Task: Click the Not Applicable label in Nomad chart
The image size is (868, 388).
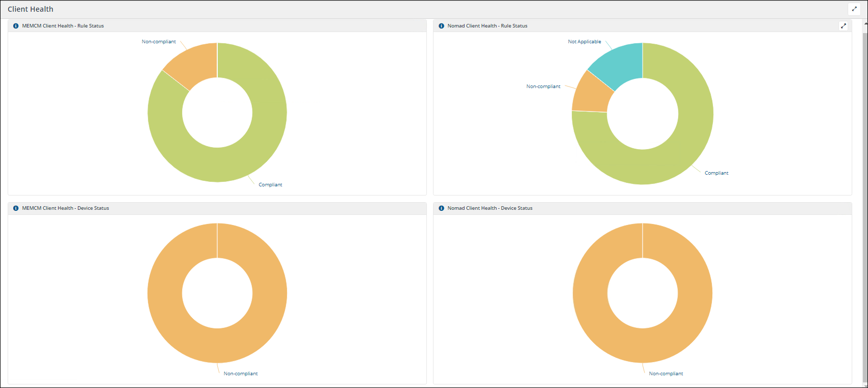Action: [x=584, y=42]
